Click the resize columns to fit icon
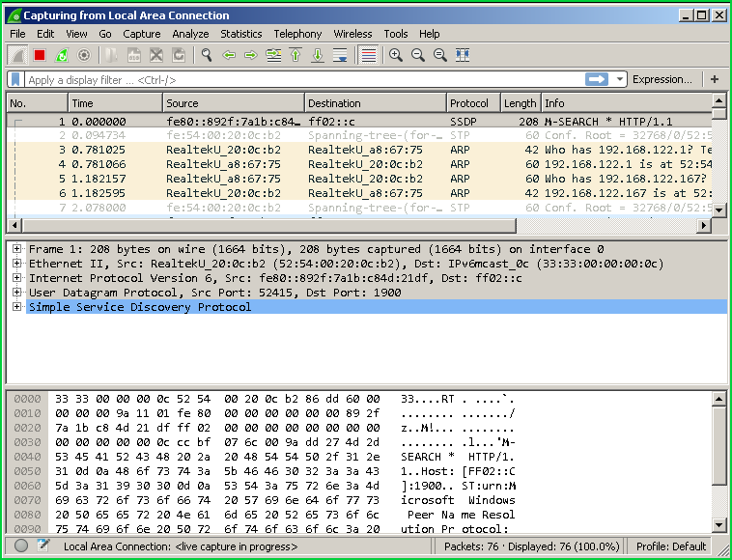 click(x=463, y=56)
